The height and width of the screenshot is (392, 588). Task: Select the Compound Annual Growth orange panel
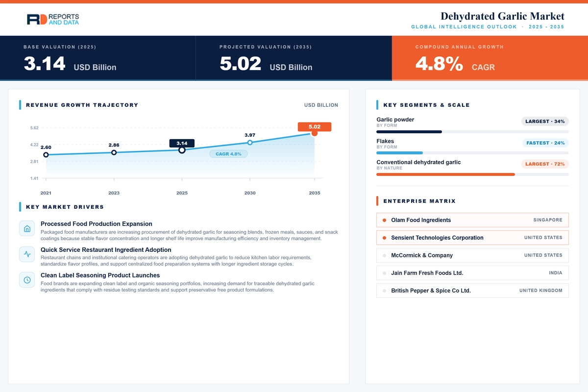[x=490, y=58]
